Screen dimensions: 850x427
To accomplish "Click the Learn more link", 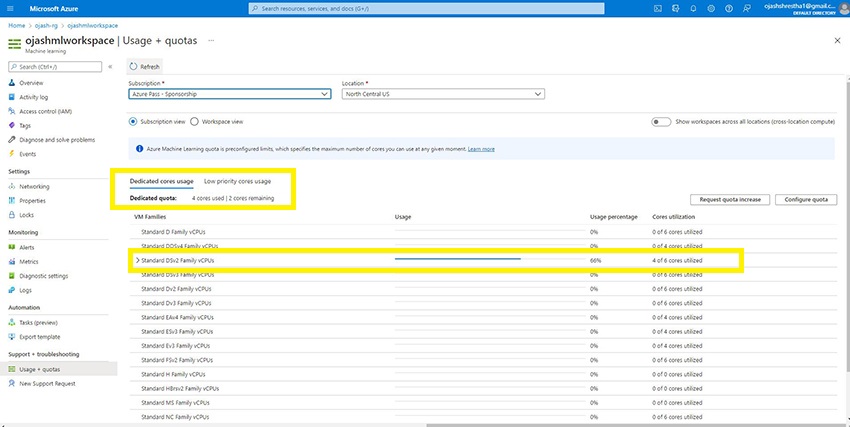I will click(481, 149).
